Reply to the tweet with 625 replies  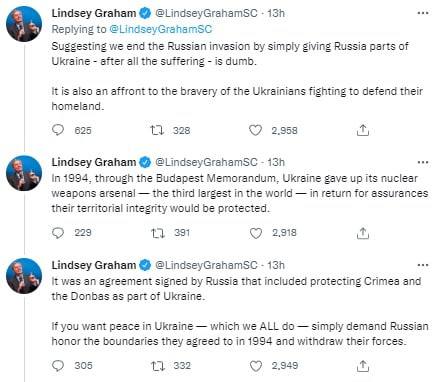pyautogui.click(x=58, y=130)
